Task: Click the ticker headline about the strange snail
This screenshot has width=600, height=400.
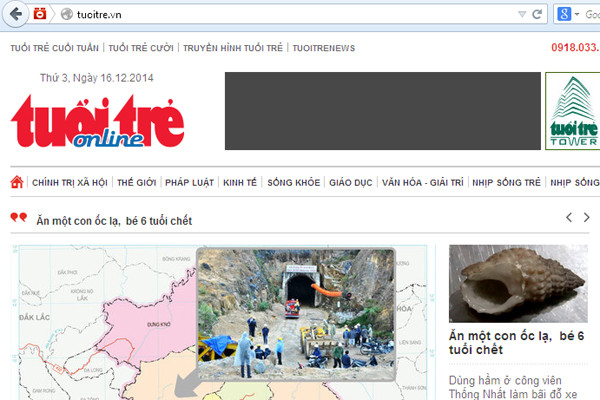Action: 114,220
